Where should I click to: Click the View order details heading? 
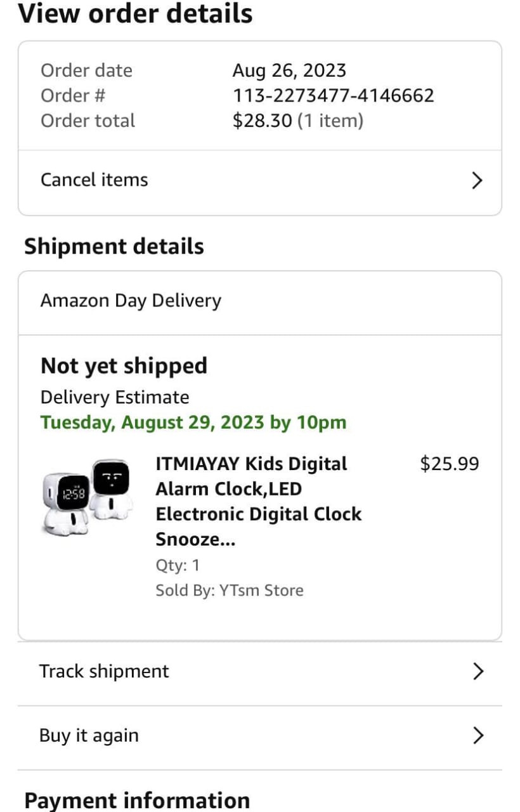[136, 14]
